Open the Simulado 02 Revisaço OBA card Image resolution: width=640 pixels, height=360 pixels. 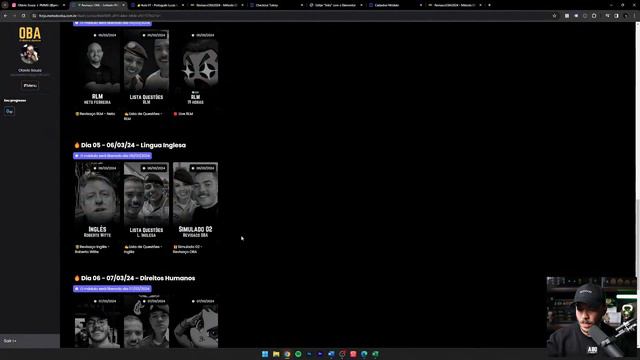coord(195,201)
